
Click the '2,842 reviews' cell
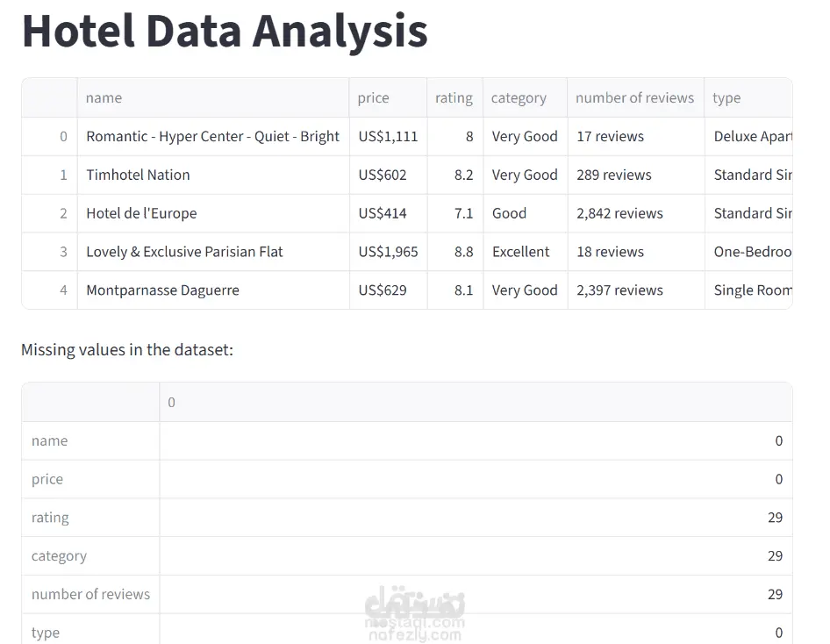click(x=619, y=213)
